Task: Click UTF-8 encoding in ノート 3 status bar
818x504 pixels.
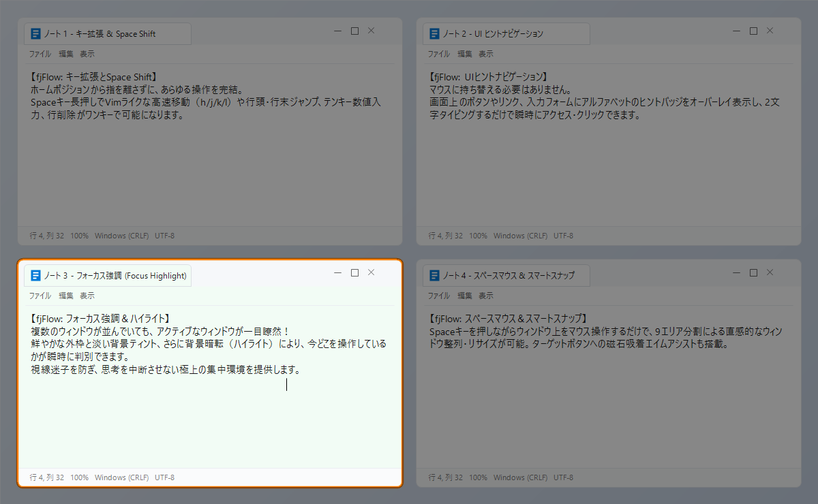Action: pos(164,477)
